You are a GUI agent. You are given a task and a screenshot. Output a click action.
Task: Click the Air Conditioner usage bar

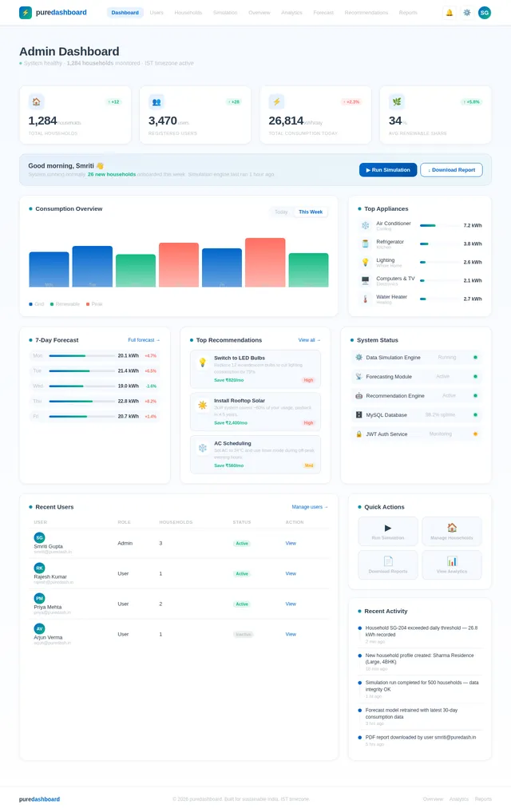pos(438,226)
